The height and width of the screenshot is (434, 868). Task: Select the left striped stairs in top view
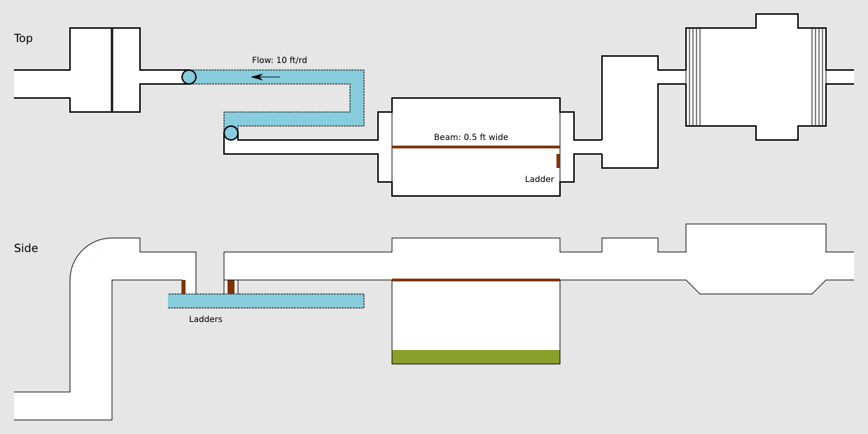[x=693, y=77]
